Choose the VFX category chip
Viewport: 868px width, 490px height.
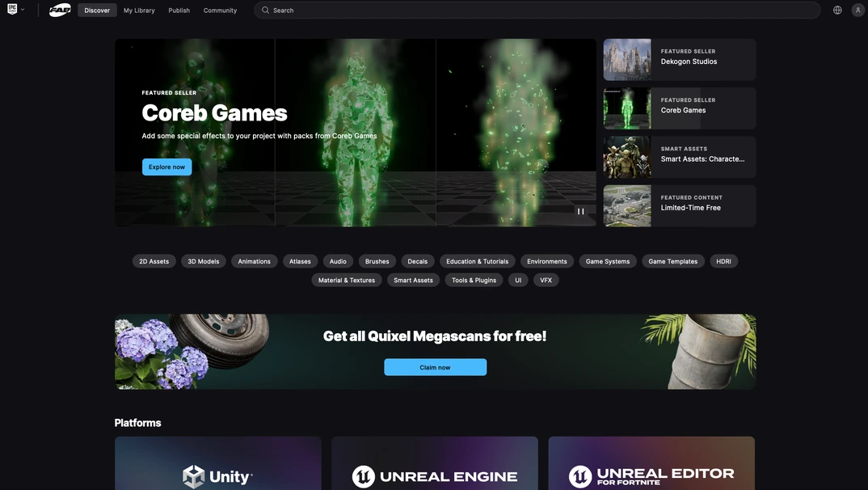[546, 280]
